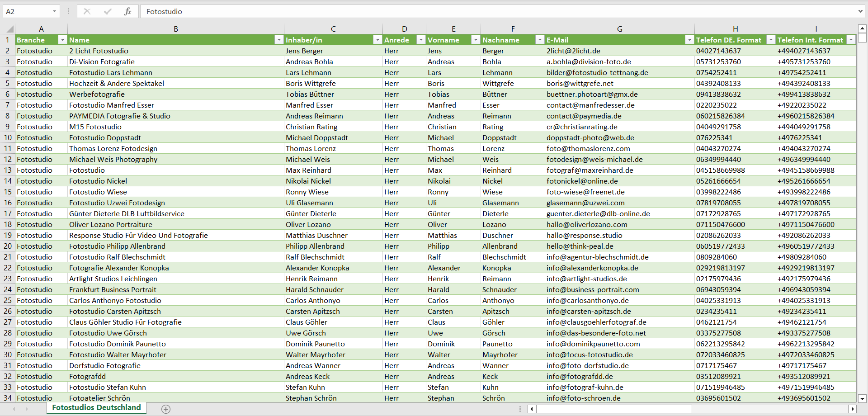This screenshot has width=868, height=416.
Task: Click phone cell '071519946485'
Action: (x=735, y=387)
